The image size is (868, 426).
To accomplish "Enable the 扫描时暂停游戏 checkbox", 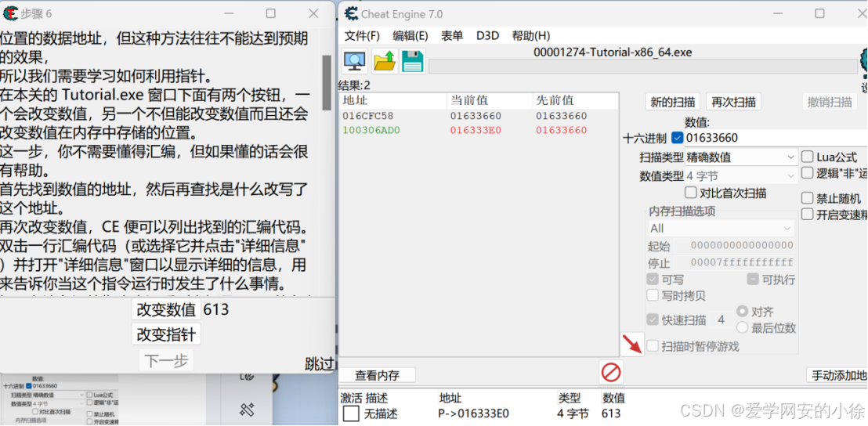I will coord(653,346).
